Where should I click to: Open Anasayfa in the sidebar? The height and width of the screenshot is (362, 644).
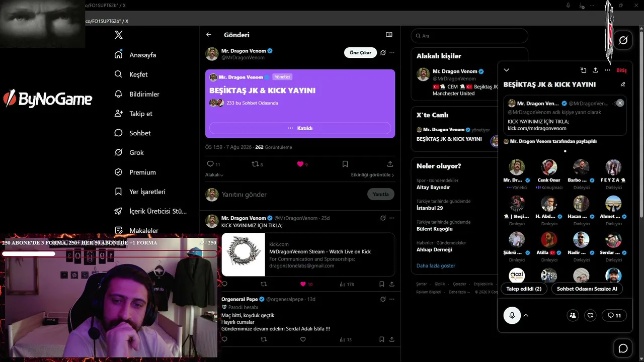point(136,55)
